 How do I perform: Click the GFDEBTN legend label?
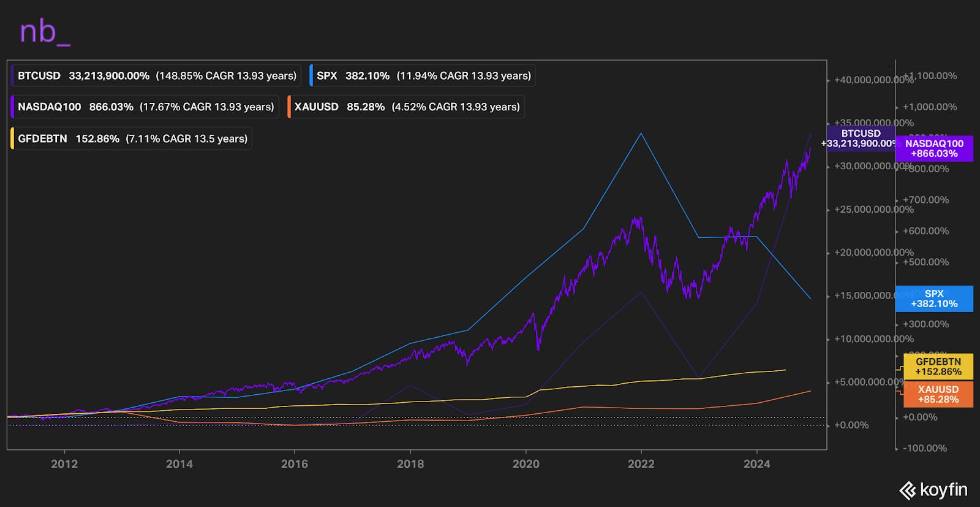42,139
